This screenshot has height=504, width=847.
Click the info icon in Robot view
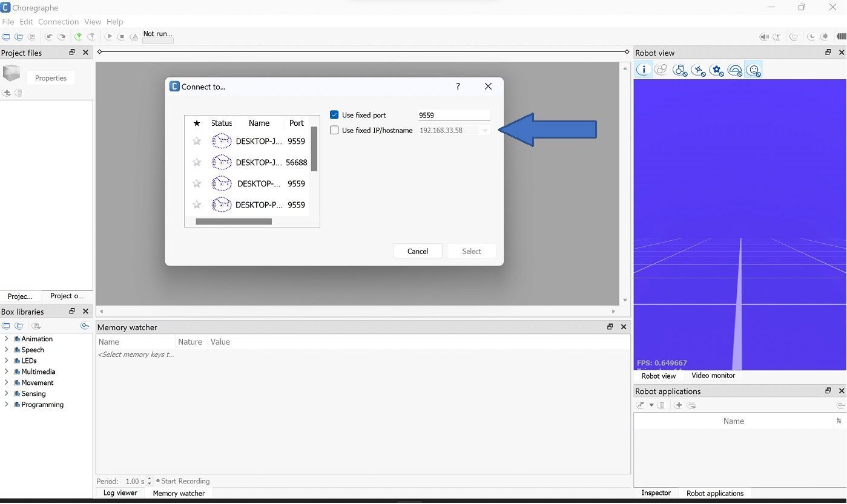[x=644, y=70]
